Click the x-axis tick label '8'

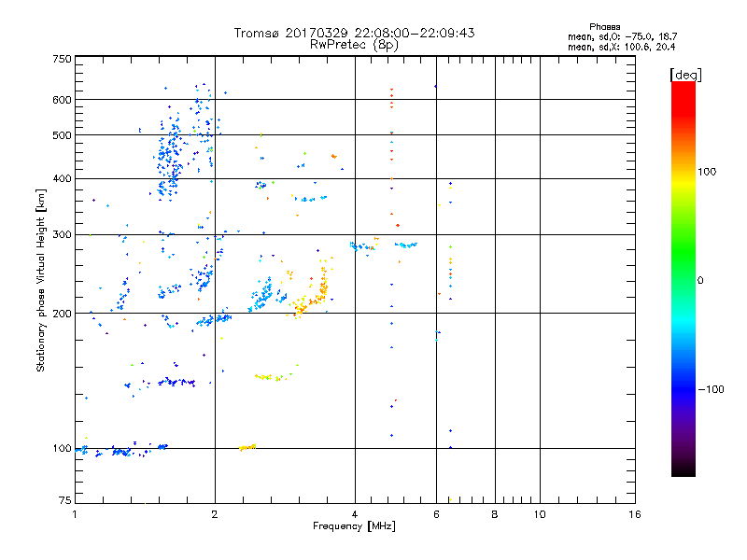coord(495,514)
